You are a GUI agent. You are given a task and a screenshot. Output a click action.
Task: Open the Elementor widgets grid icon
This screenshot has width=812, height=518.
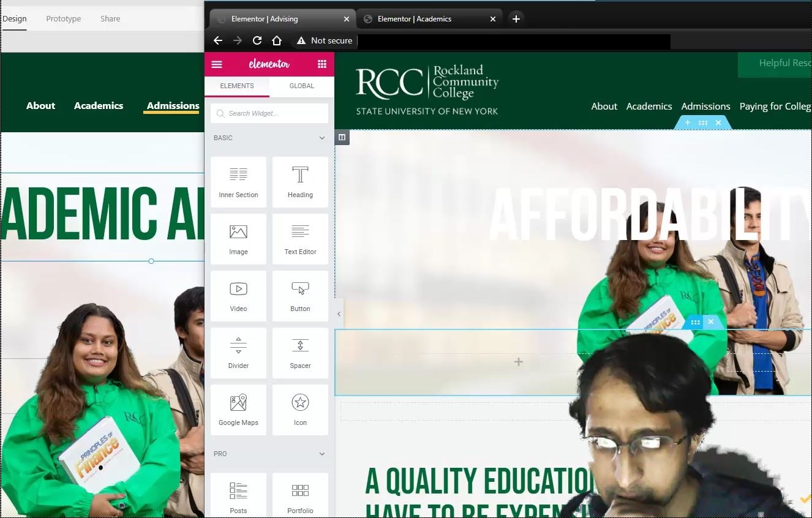(x=322, y=64)
